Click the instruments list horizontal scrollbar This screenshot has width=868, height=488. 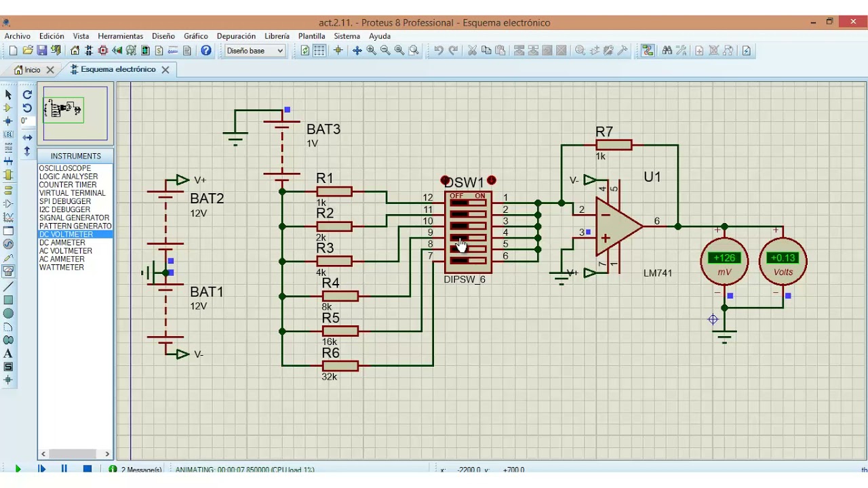pyautogui.click(x=75, y=454)
